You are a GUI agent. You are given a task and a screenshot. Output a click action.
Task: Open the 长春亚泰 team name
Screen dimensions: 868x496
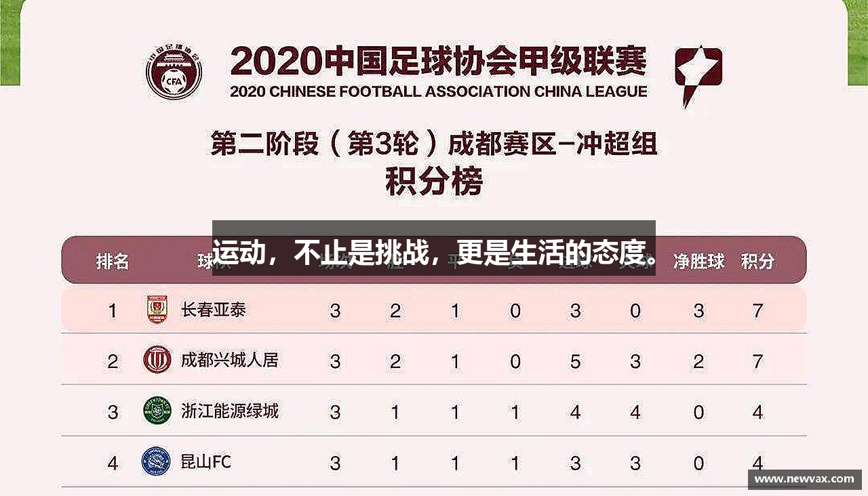(x=213, y=310)
